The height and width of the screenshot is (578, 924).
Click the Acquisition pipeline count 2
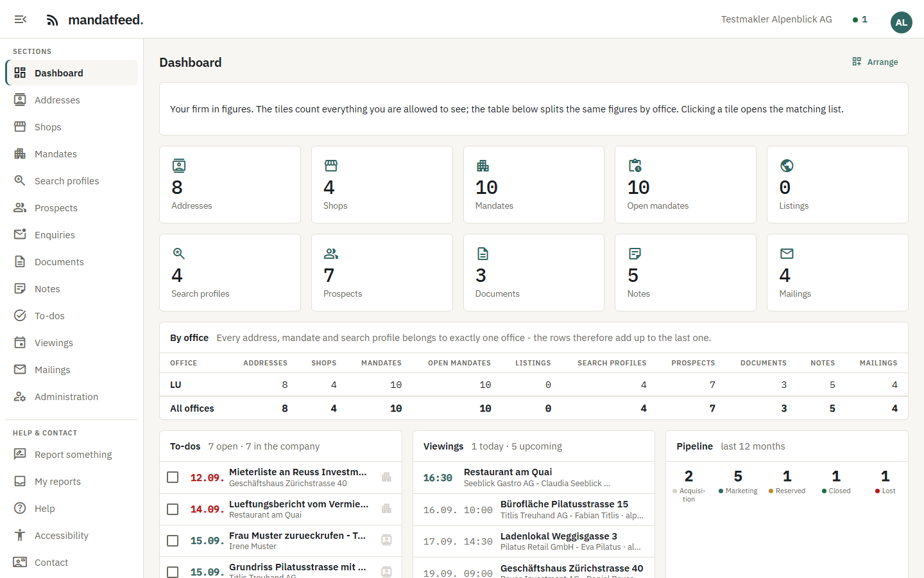[x=689, y=476]
